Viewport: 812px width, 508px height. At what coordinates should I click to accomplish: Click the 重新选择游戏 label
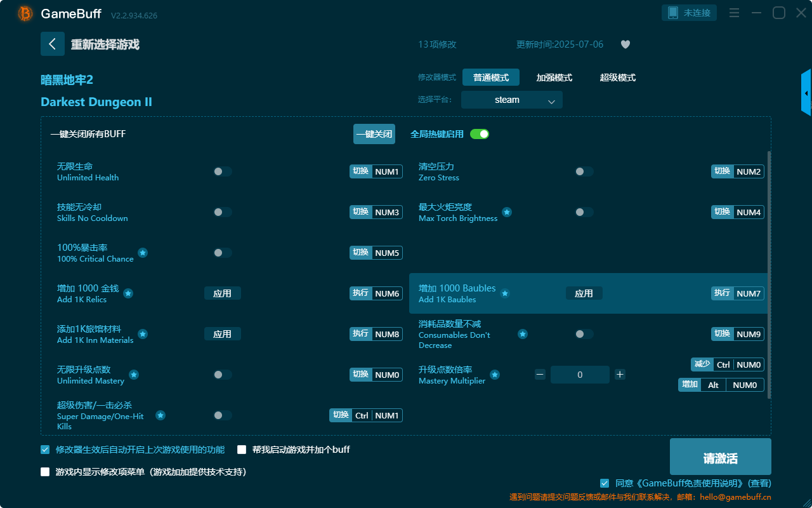click(105, 44)
